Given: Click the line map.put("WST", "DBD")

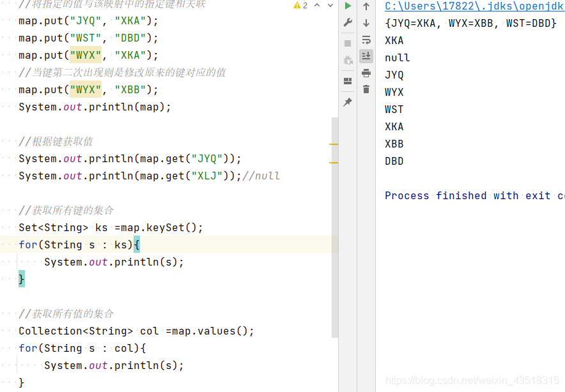Looking at the screenshot, I should 88,38.
